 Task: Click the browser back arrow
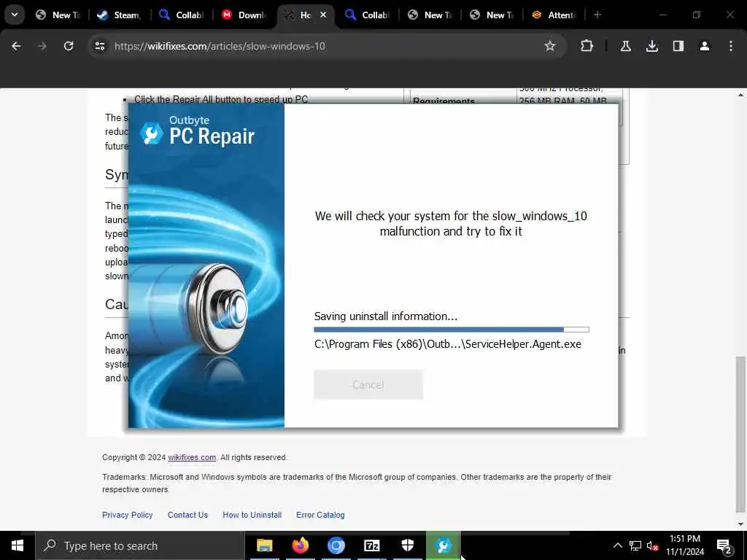click(x=16, y=46)
